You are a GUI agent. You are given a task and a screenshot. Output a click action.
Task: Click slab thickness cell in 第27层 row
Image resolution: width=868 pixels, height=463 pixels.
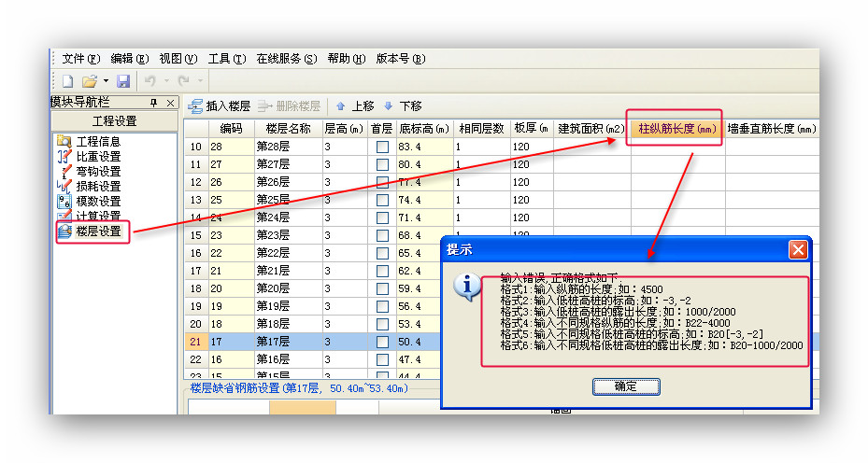point(532,164)
